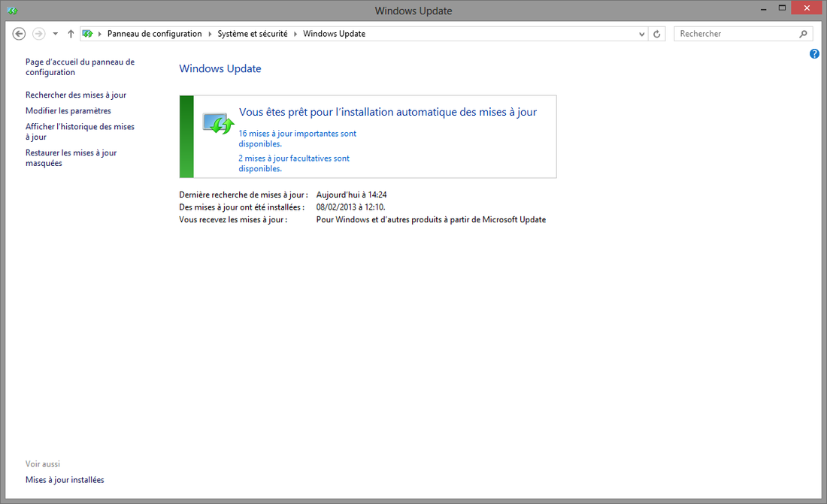Open the recent locations dropdown arrow
This screenshot has width=827, height=504.
pos(56,35)
